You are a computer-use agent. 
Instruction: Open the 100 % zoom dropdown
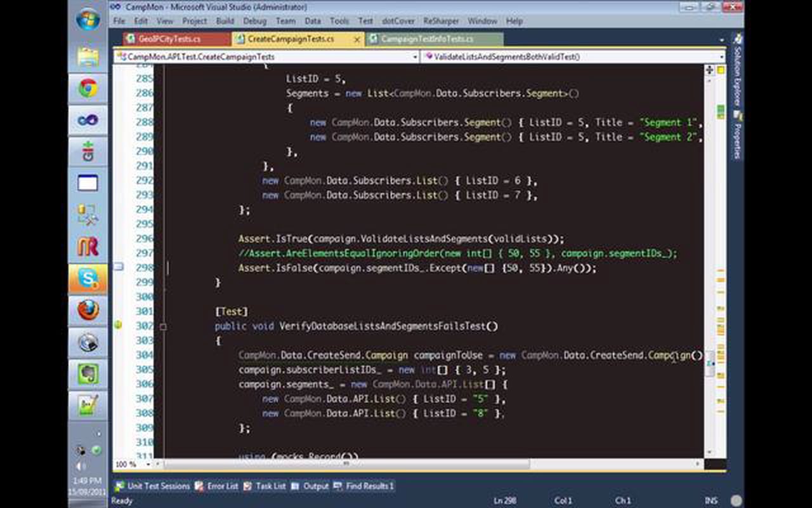coord(133,464)
